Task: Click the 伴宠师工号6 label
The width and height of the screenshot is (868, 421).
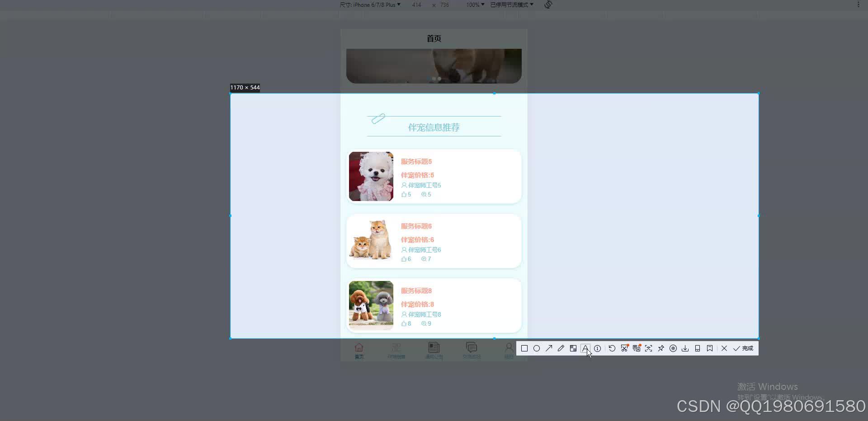Action: click(425, 250)
